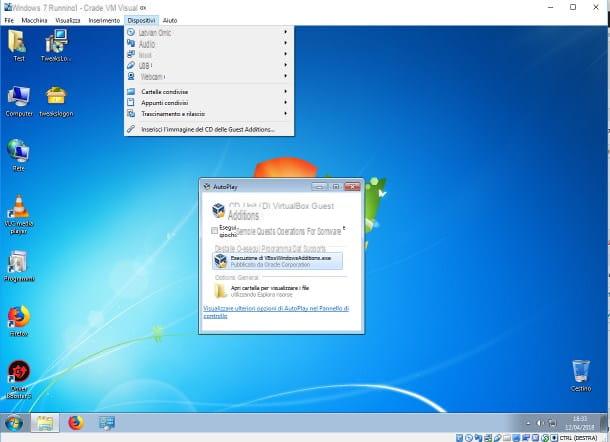
Task: Maximize the VirtualBox VM window
Action: (573, 7)
